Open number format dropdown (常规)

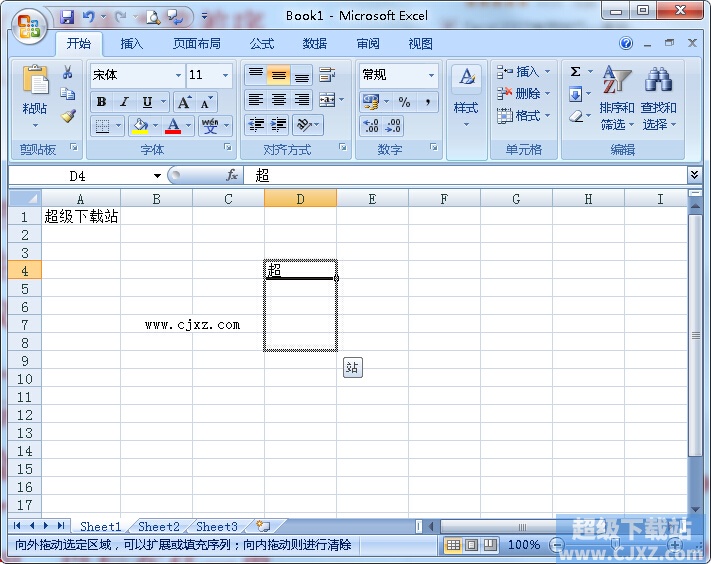pyautogui.click(x=431, y=75)
